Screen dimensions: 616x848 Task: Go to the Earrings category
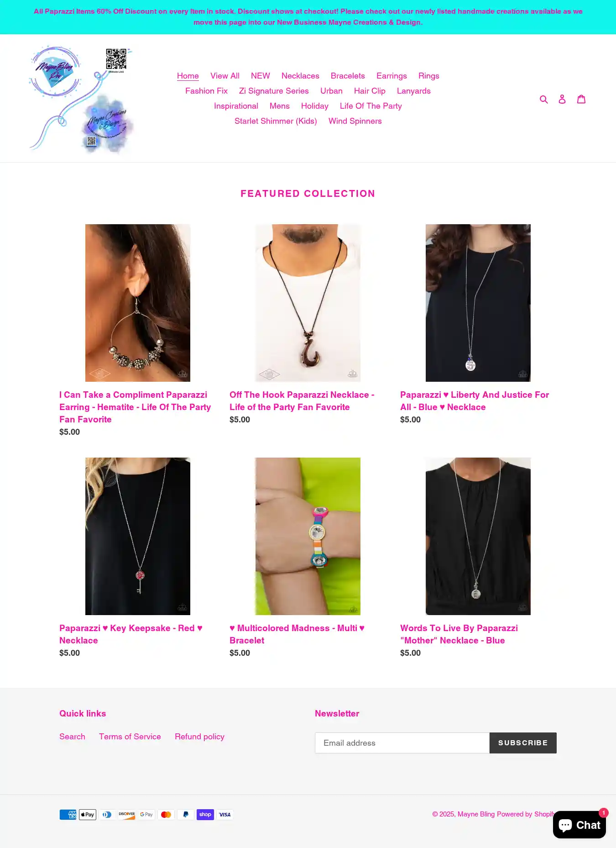pos(392,76)
